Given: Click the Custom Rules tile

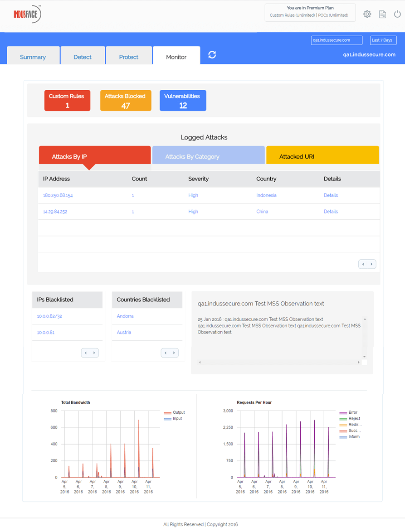Looking at the screenshot, I should [x=67, y=101].
